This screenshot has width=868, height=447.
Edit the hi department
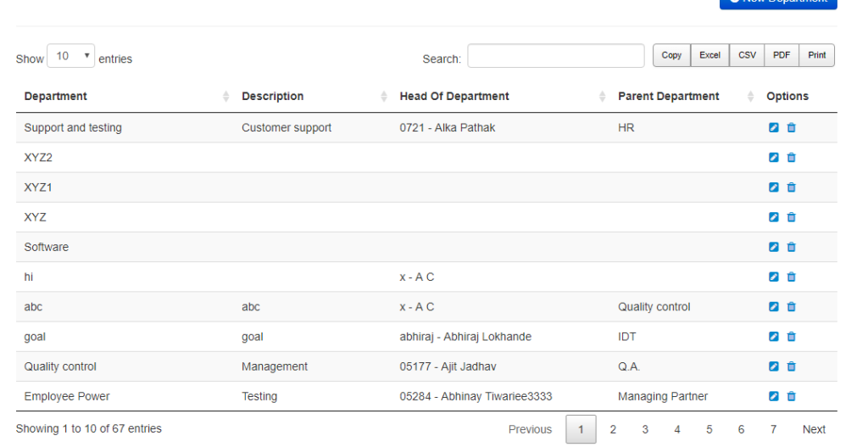coord(773,277)
